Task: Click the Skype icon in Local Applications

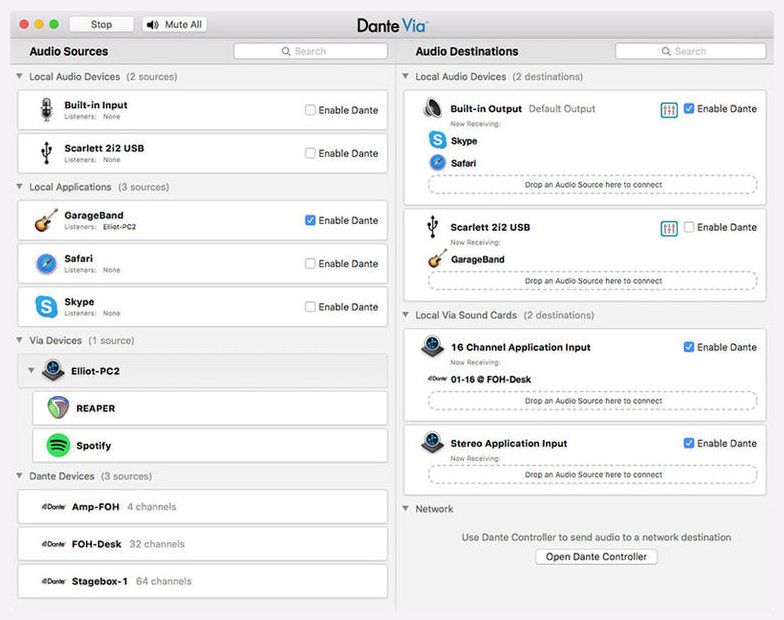Action: [x=46, y=306]
